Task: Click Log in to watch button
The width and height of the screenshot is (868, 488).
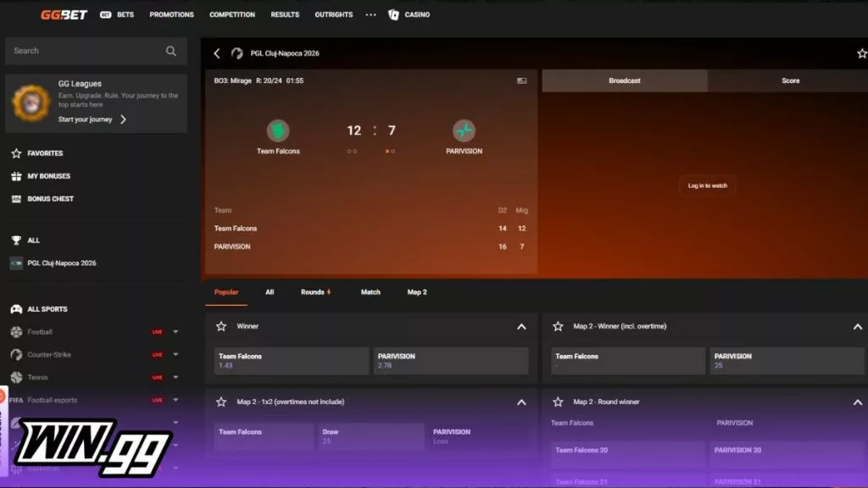Action: 708,186
